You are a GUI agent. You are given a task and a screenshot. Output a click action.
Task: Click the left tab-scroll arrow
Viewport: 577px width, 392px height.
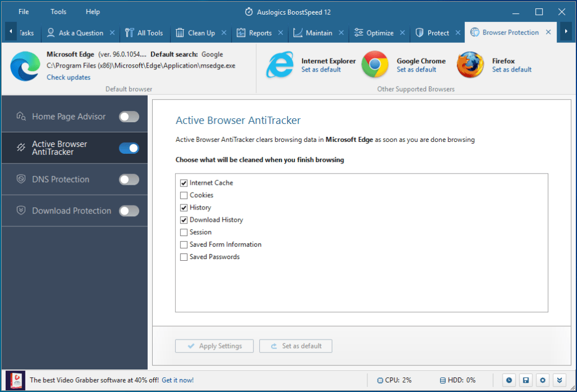(x=10, y=32)
